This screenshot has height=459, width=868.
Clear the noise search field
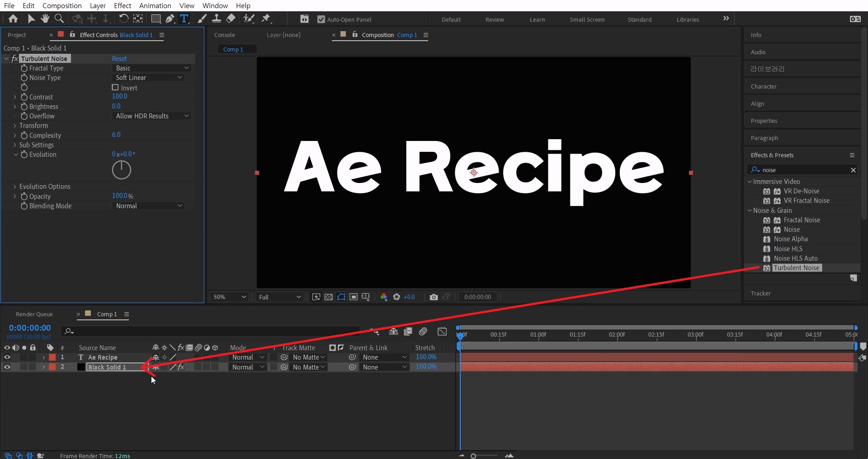coord(853,170)
